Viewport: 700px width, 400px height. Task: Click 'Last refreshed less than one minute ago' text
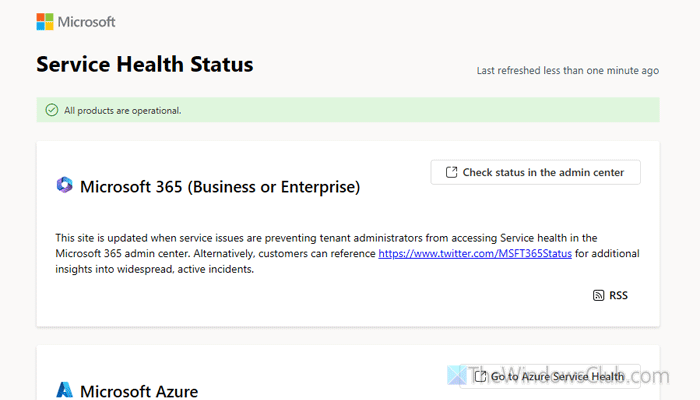pyautogui.click(x=568, y=71)
